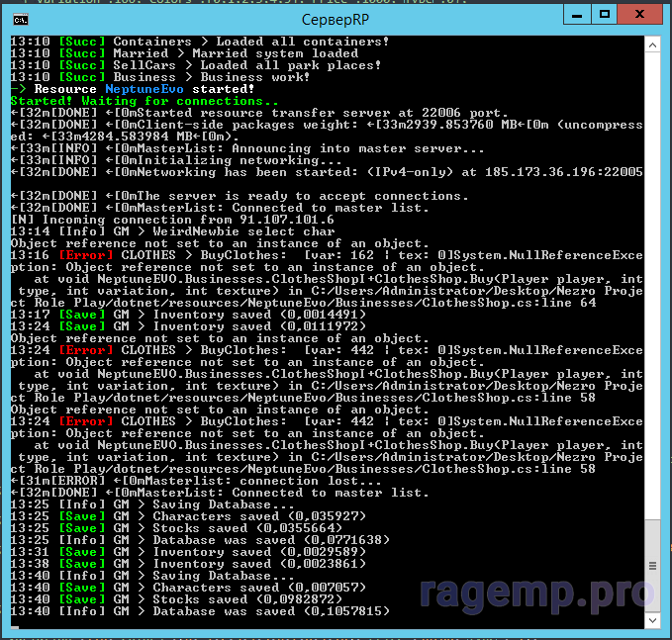Click the scrollbar up arrow
The image size is (672, 640).
tap(652, 46)
